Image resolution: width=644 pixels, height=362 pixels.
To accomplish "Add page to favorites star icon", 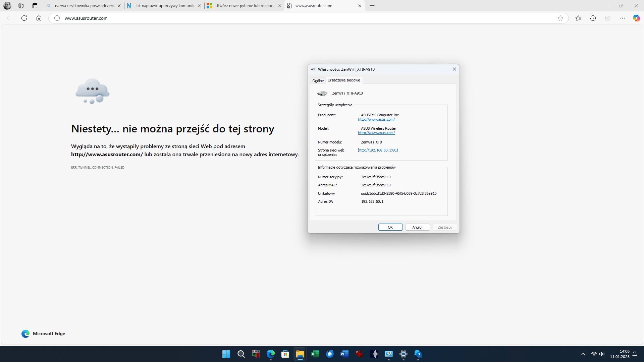I will 560,18.
